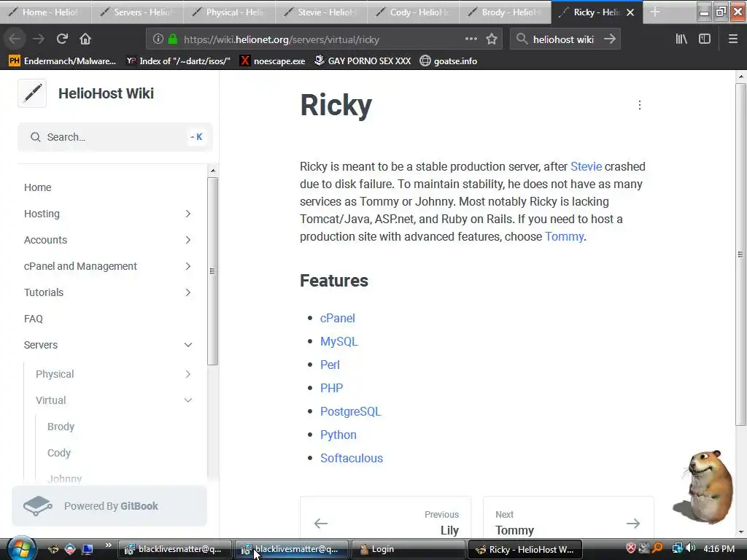Switch to the Servers browser tab
Screen dimensions: 747x560
click(137, 12)
